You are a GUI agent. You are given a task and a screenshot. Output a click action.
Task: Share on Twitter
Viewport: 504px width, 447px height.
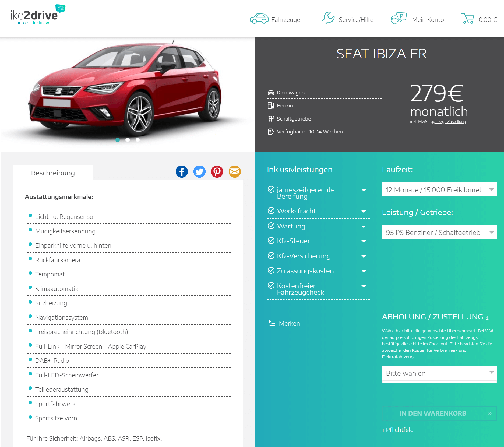coord(199,171)
